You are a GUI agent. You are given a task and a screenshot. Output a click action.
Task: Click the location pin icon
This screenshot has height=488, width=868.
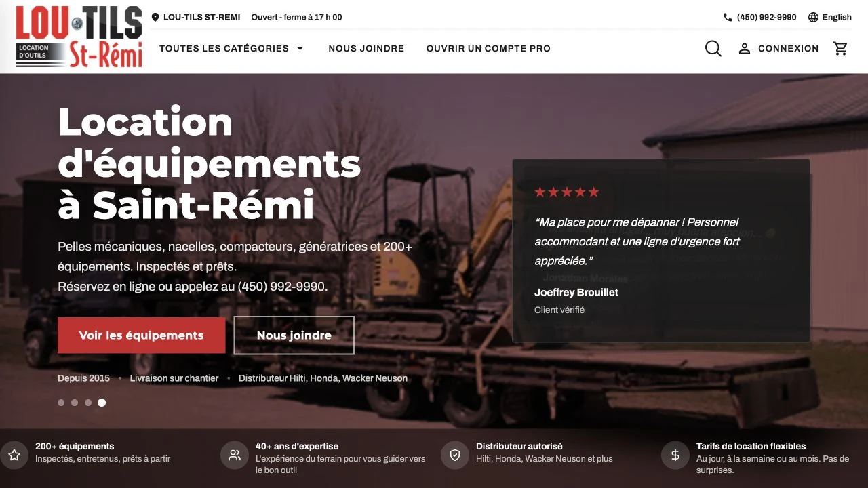tap(155, 17)
